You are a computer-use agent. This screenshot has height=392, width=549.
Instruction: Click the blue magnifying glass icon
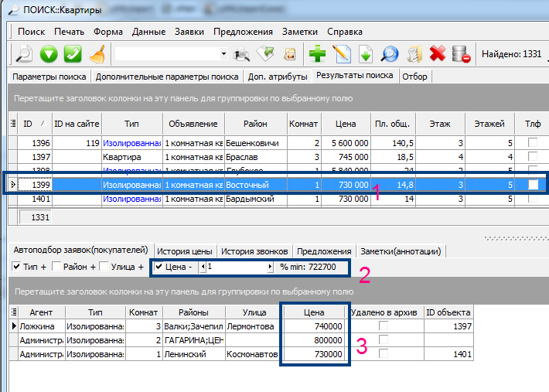390,53
